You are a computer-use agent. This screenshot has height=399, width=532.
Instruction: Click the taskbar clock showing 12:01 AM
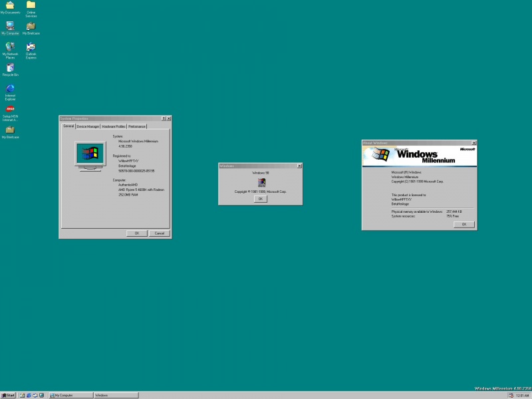(522, 396)
